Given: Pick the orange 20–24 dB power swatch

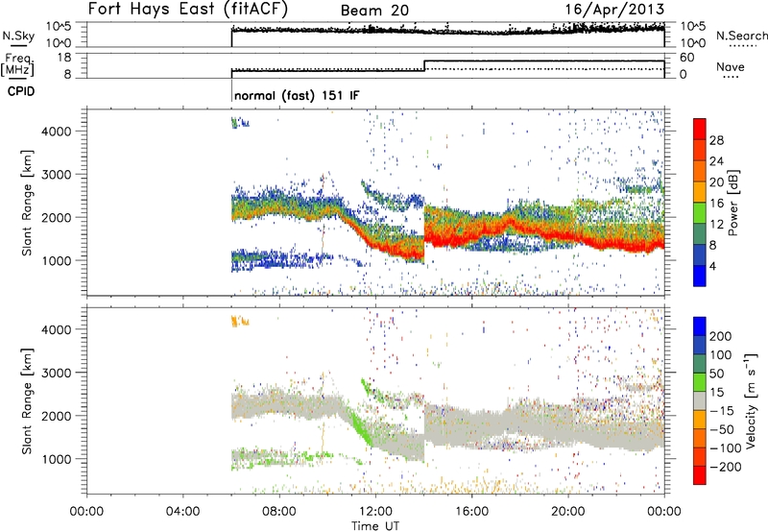Looking at the screenshot, I should coord(700,171).
